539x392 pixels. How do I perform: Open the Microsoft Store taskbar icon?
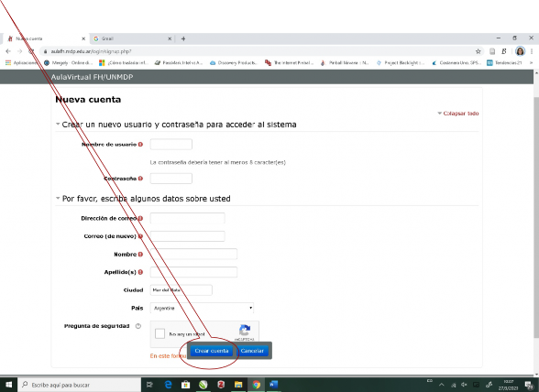185,385
